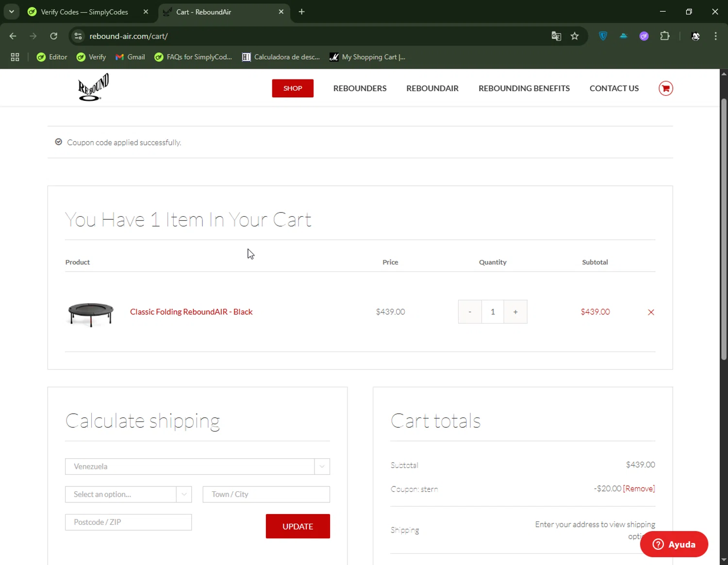Viewport: 728px width, 565px height.
Task: Open REBOUNDING BENEFITS menu item
Action: point(524,88)
